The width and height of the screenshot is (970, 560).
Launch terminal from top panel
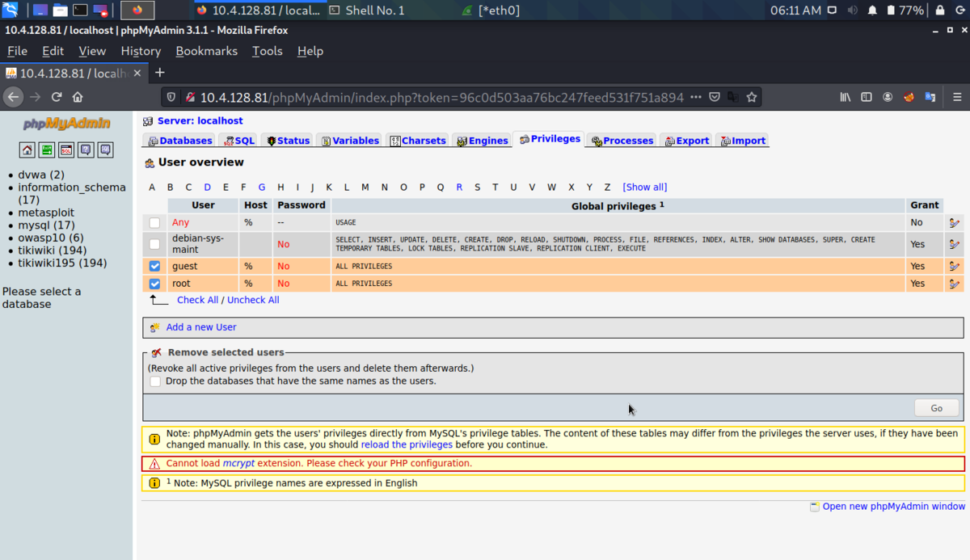pyautogui.click(x=80, y=11)
